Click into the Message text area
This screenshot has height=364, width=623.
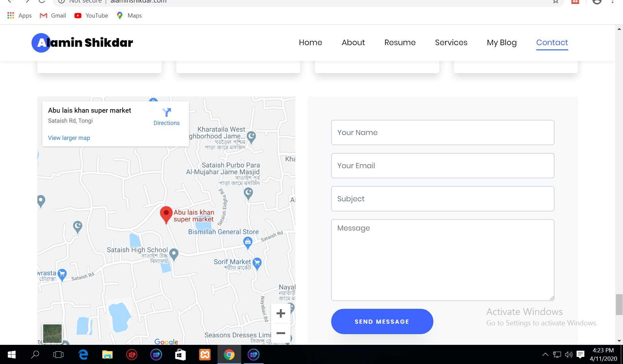coord(442,260)
